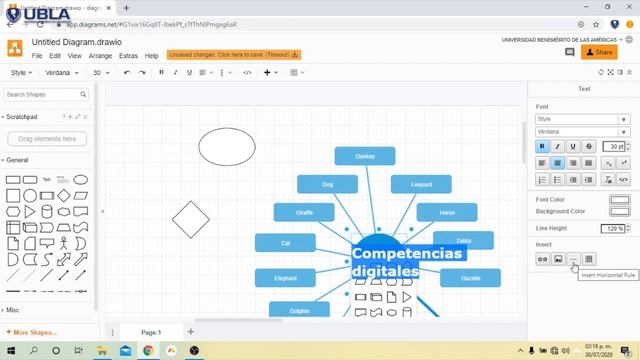Toggle bold in the Text panel

[542, 147]
